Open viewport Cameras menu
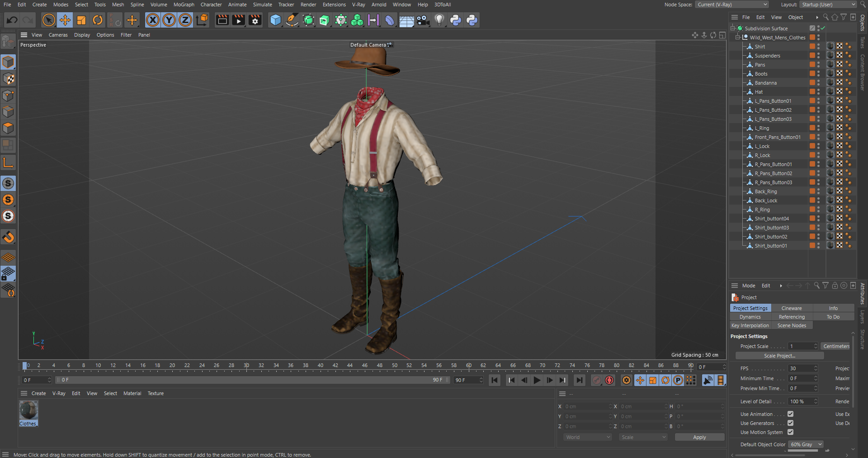The width and height of the screenshot is (868, 458). (58, 35)
